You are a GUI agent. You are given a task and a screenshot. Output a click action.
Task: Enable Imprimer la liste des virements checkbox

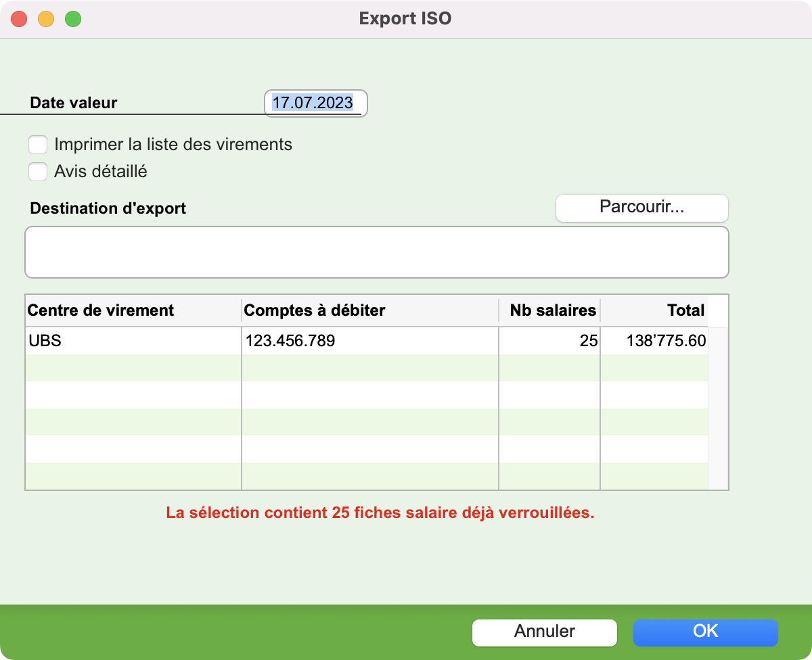[38, 145]
